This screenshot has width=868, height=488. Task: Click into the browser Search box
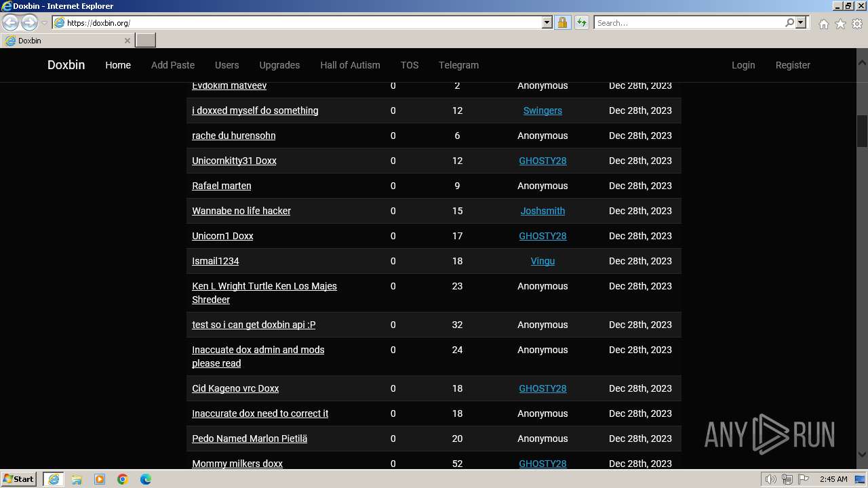tap(688, 22)
